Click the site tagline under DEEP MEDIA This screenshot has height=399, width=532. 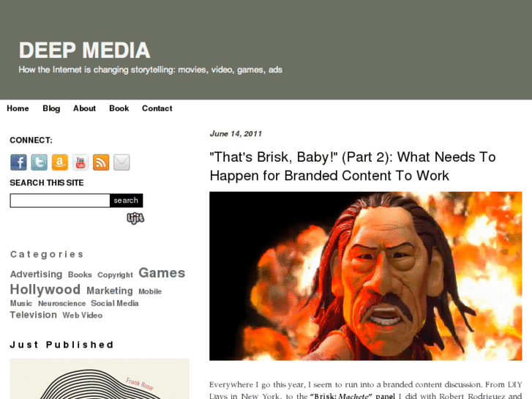click(x=150, y=70)
